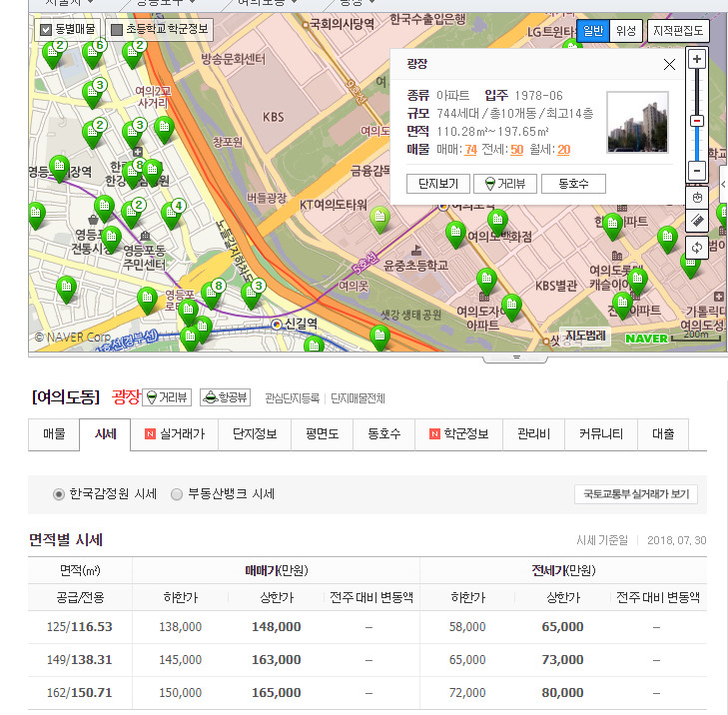Click the cluster marker labeled 6
The height and width of the screenshot is (715, 728).
pos(93,53)
